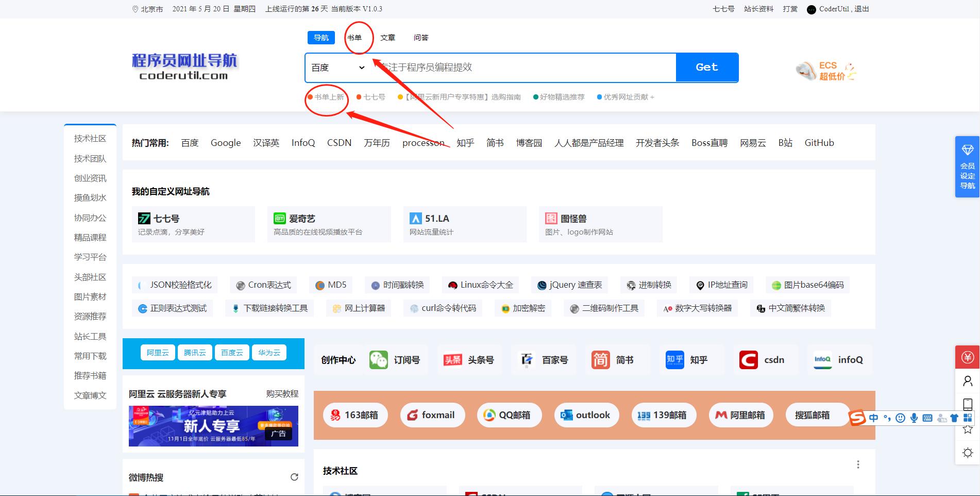Open 正则表达式测试 tool
Viewport: 980px width, 496px height.
click(173, 308)
